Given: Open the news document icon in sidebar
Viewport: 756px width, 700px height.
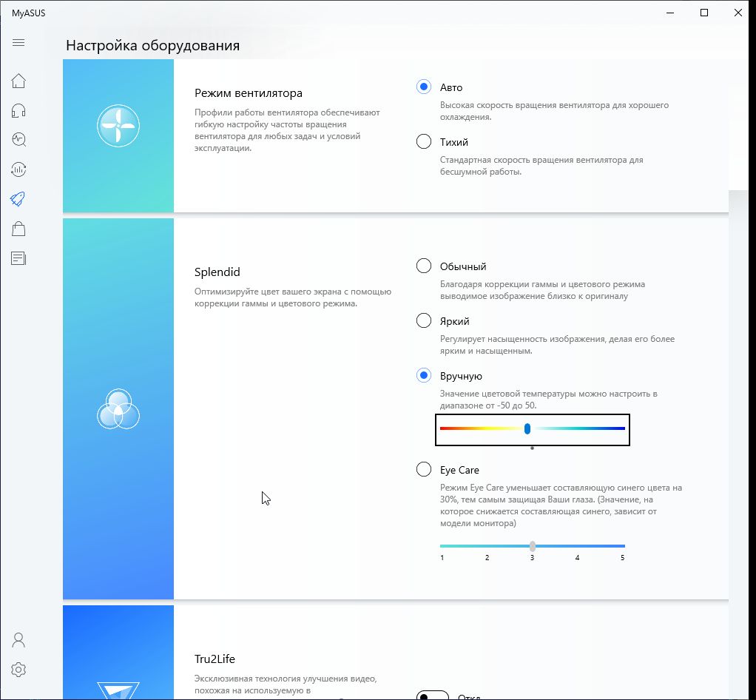Looking at the screenshot, I should click(x=18, y=258).
